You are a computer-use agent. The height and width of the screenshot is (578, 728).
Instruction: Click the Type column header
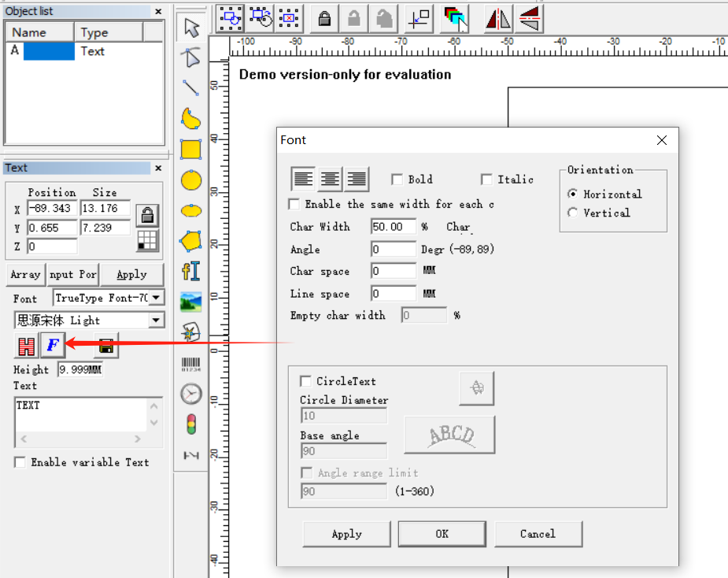pos(109,32)
